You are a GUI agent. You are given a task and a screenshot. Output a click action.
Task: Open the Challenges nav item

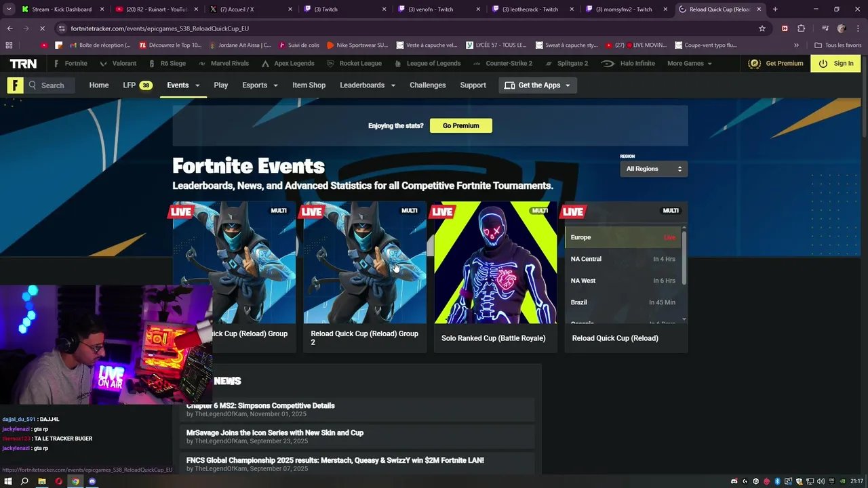(x=427, y=85)
